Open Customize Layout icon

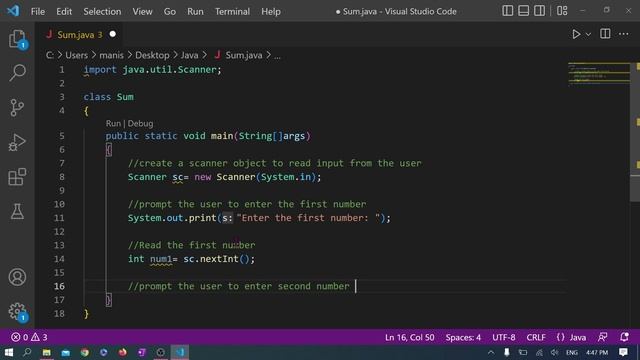click(x=562, y=11)
